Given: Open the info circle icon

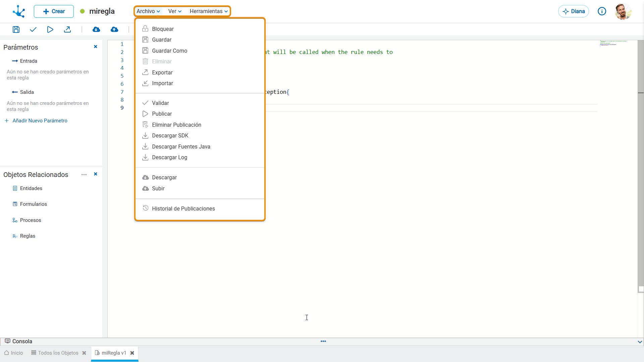Looking at the screenshot, I should (x=602, y=11).
